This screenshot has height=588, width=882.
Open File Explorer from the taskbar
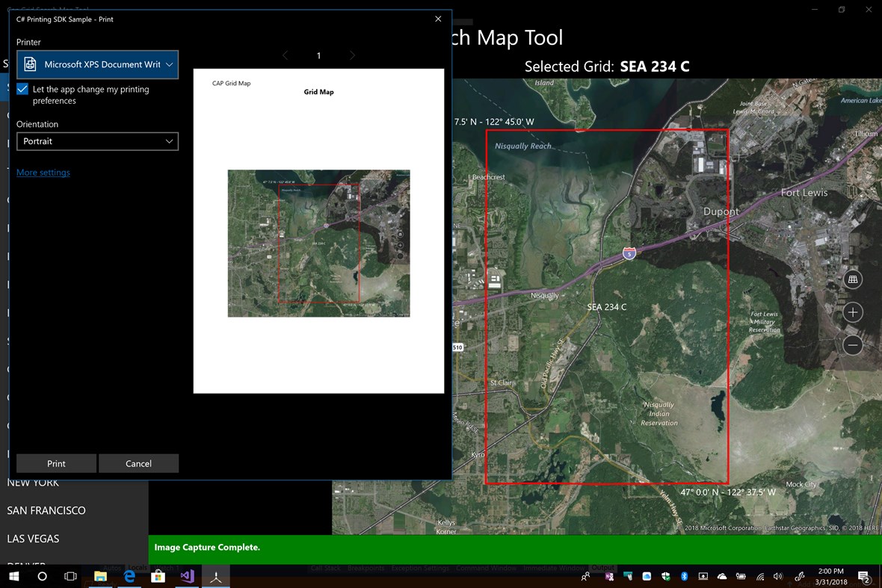[x=100, y=576]
